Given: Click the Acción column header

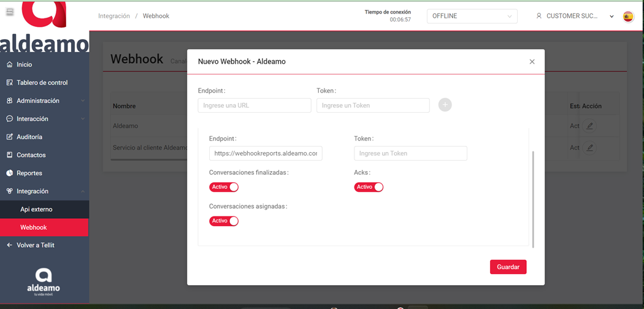Looking at the screenshot, I should tap(592, 106).
